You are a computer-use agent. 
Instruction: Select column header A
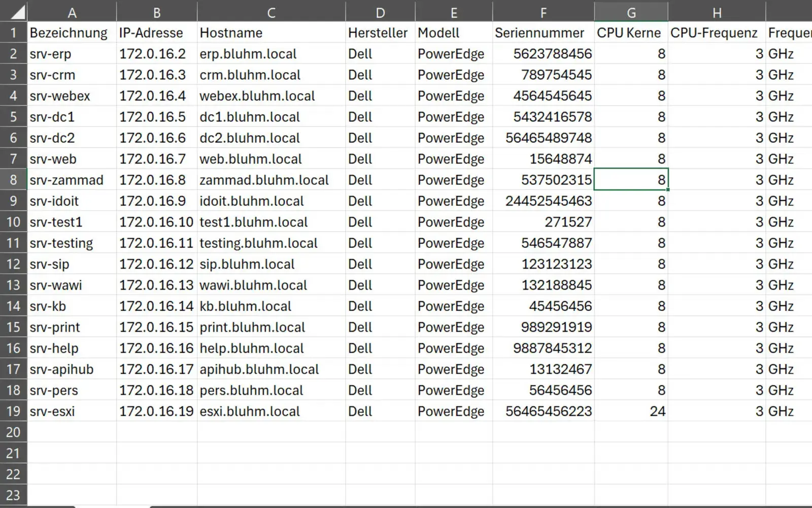72,11
